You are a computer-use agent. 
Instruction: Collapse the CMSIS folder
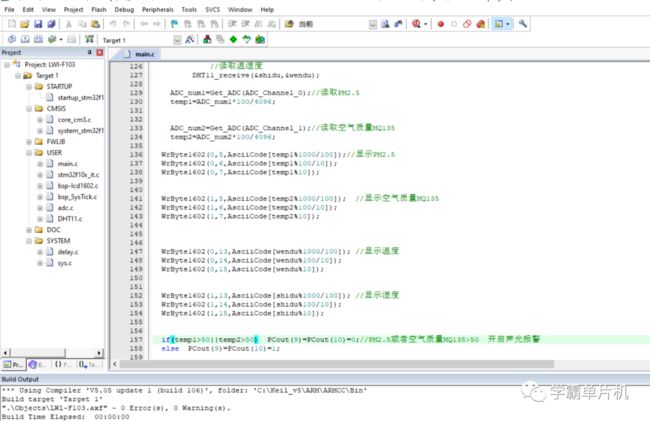(29, 109)
